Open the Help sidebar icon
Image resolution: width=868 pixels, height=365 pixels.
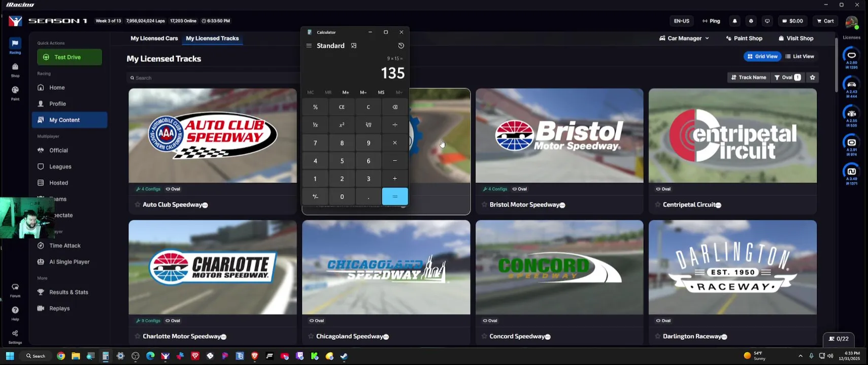15,313
